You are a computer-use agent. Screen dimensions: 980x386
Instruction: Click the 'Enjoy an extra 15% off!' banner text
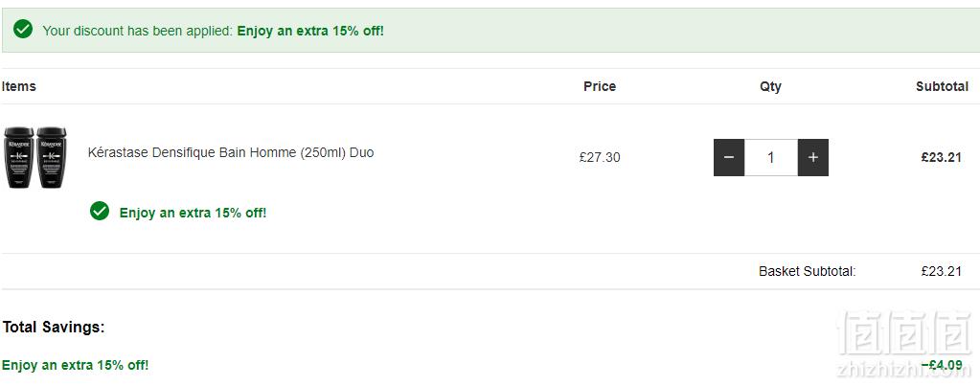(x=310, y=31)
